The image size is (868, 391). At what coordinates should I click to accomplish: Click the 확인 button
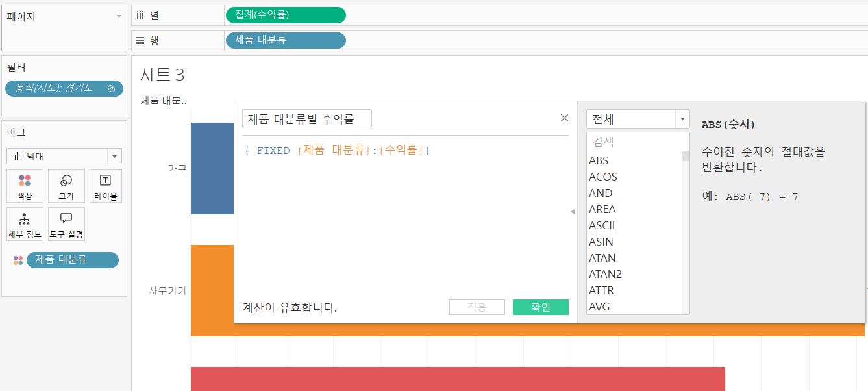pyautogui.click(x=541, y=307)
